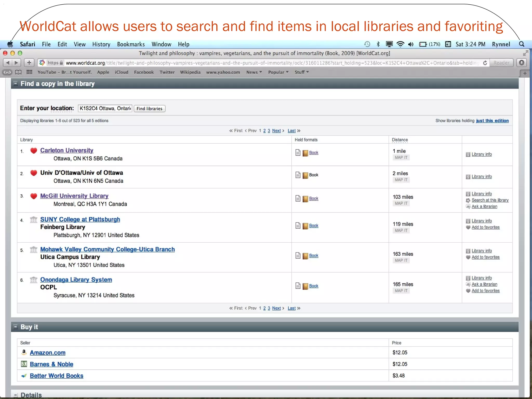The image size is (532, 399).
Task: Add Onondaga Library System to favorites
Action: [485, 291]
